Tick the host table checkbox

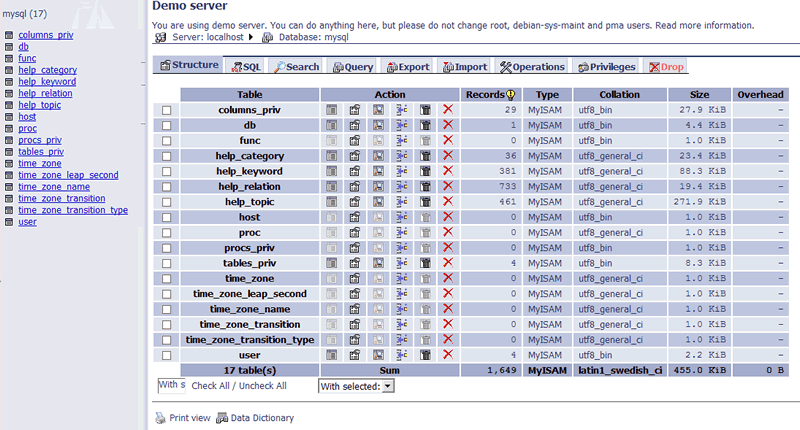point(166,217)
